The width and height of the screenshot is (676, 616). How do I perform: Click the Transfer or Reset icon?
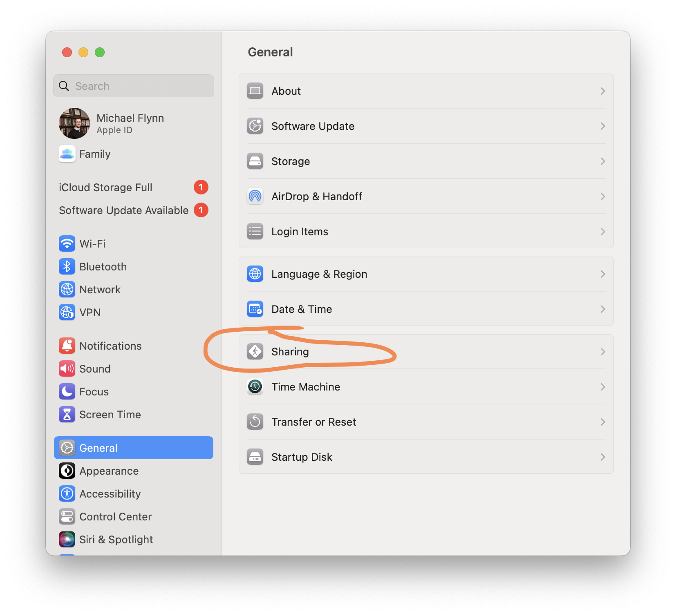[255, 422]
